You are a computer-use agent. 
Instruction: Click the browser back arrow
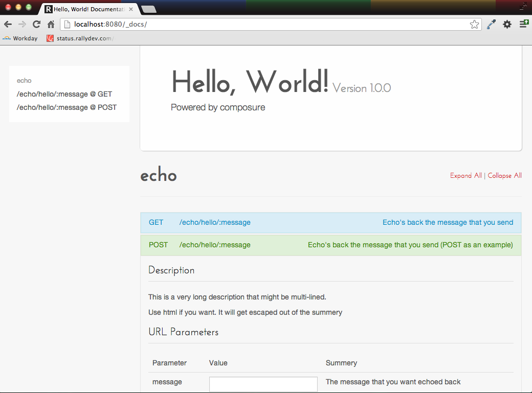pos(8,24)
